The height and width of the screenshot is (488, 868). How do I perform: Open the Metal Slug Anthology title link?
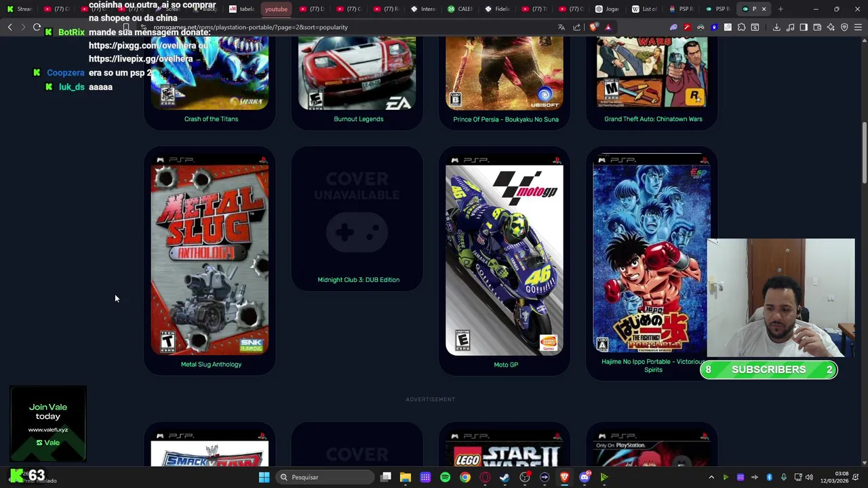(211, 364)
